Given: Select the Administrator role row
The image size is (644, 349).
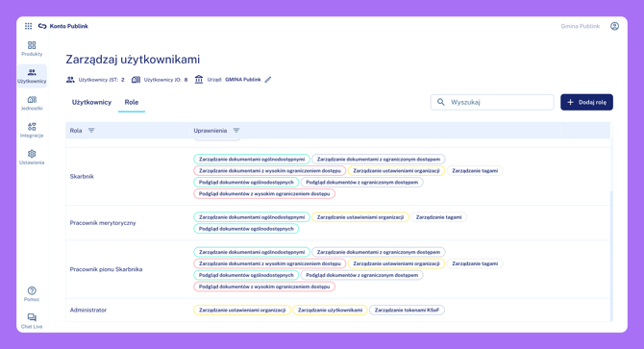Looking at the screenshot, I should [x=337, y=310].
